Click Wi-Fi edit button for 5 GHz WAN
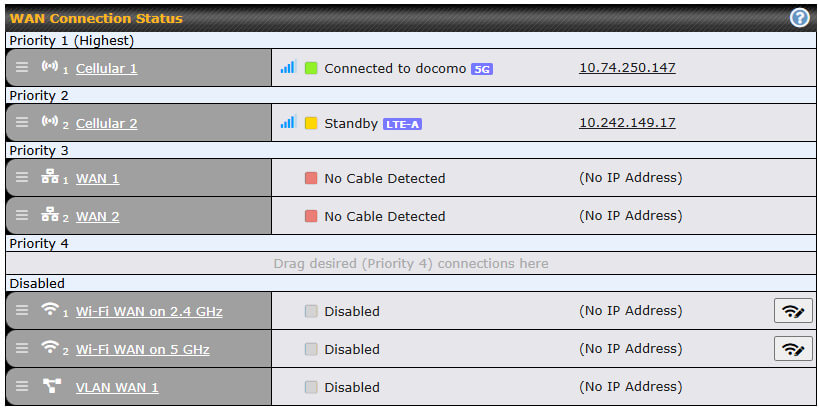Image resolution: width=819 pixels, height=410 pixels. point(793,349)
